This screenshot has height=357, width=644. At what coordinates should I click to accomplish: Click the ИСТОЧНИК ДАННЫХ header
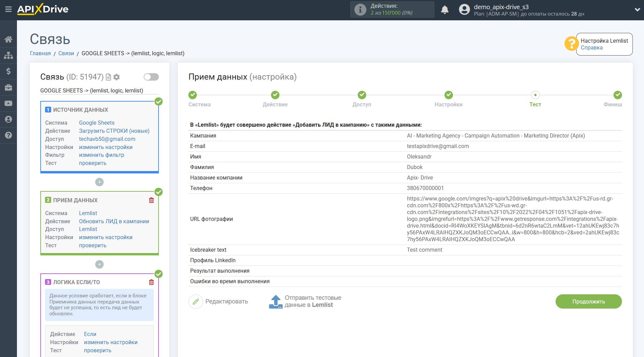(x=81, y=110)
